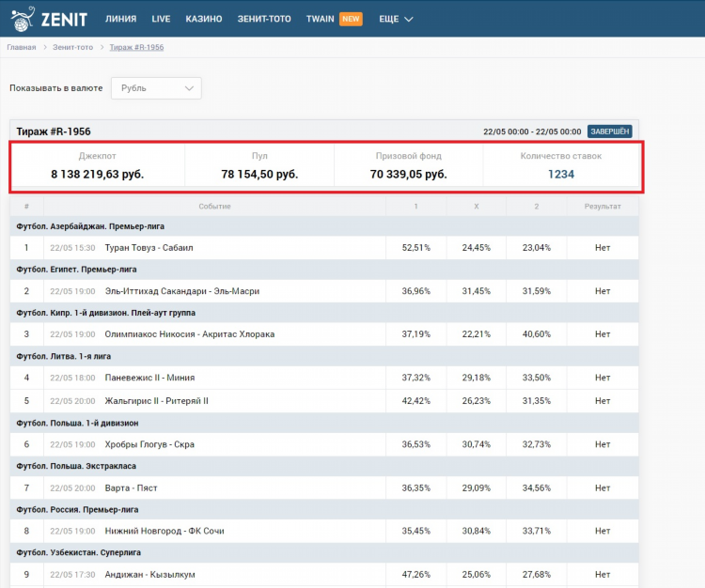Viewport: 705px width, 588px height.
Task: Open the TWAIN section
Action: coord(321,19)
